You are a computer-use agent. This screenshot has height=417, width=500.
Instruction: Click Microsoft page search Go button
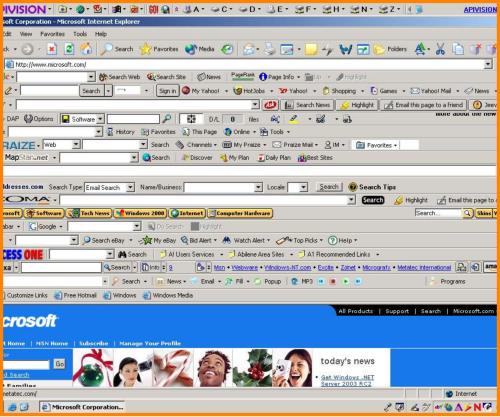(60, 364)
